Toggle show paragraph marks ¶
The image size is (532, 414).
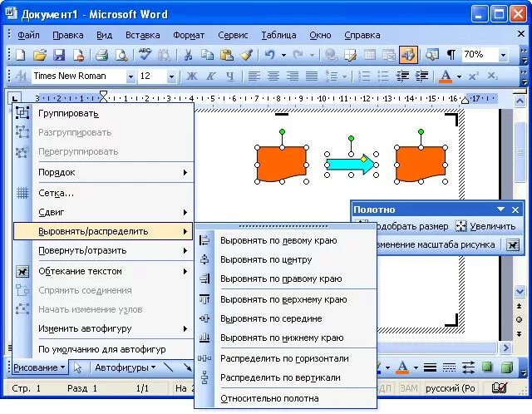tap(451, 55)
